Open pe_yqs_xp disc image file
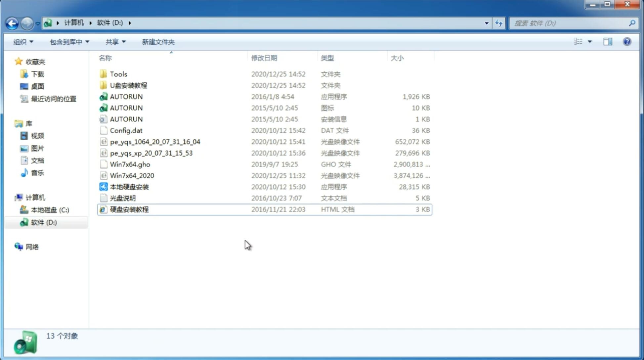 (x=151, y=153)
